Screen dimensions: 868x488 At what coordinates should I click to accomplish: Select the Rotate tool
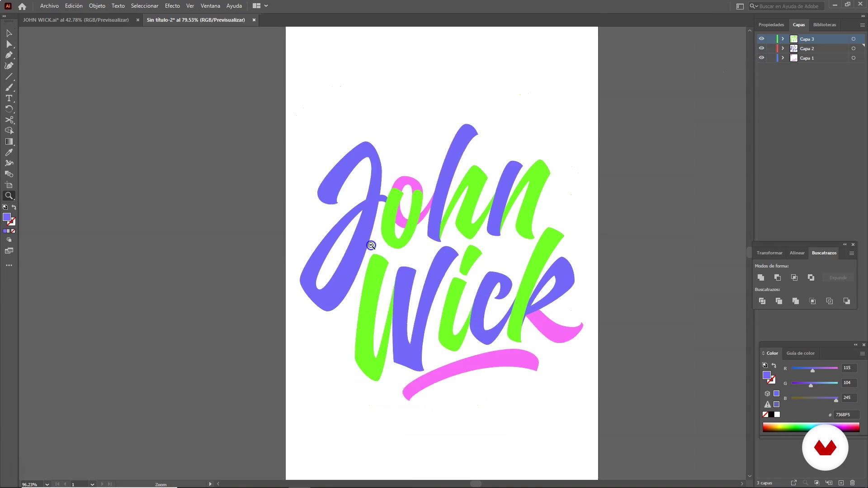[9, 109]
